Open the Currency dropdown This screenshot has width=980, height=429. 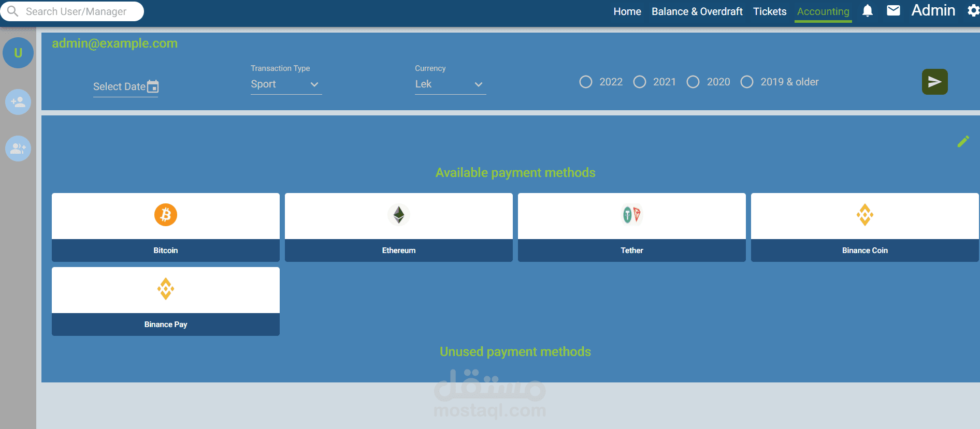click(450, 84)
